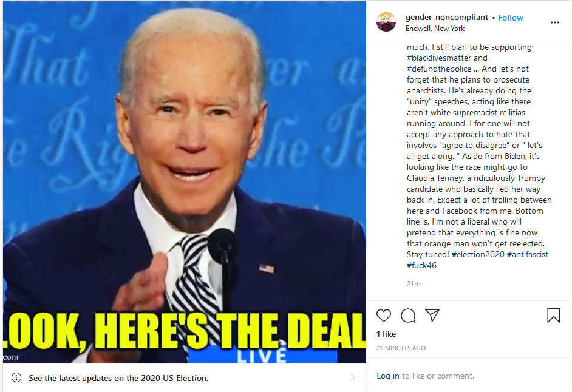Screen dimensions: 572x392
Task: Open the Endwell, New York location
Action: (x=435, y=29)
